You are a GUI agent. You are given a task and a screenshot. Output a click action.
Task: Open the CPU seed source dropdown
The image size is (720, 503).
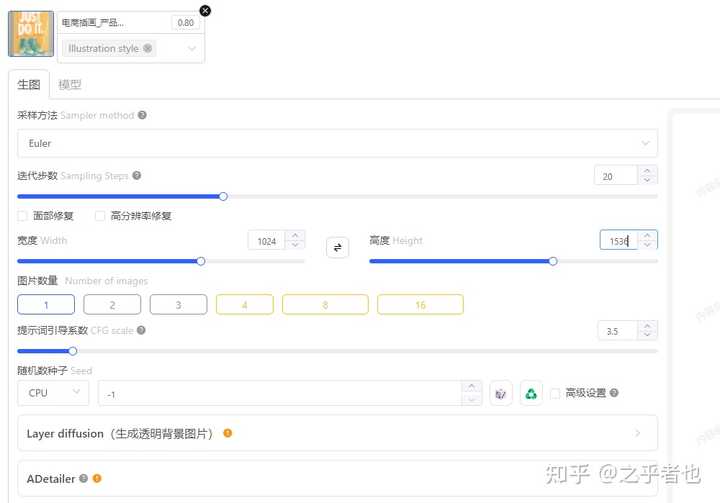pyautogui.click(x=53, y=393)
